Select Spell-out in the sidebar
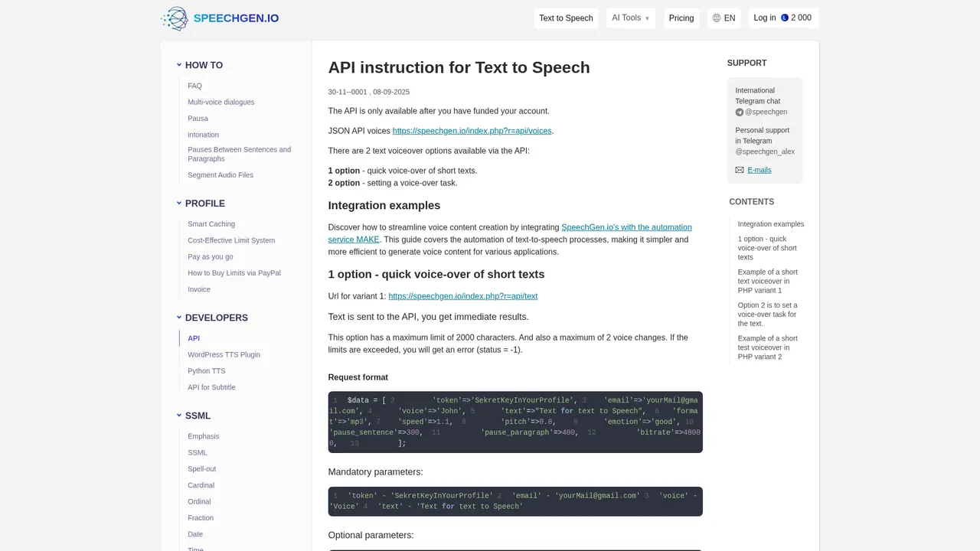Screen dimensions: 980x551 point(202,469)
